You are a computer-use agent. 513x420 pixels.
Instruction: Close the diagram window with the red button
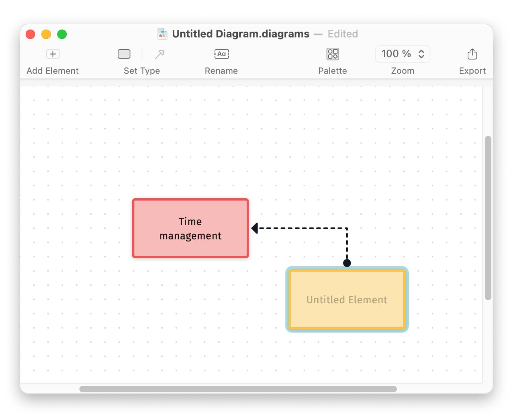(31, 34)
